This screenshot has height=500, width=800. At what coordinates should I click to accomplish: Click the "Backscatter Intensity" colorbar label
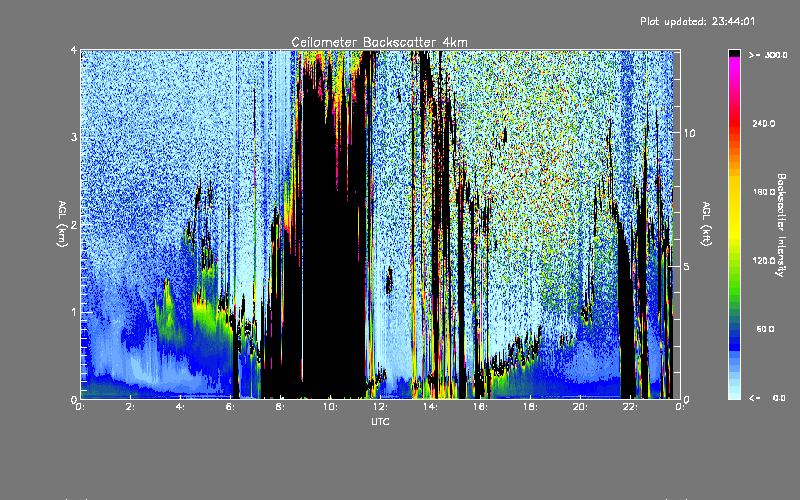point(781,225)
